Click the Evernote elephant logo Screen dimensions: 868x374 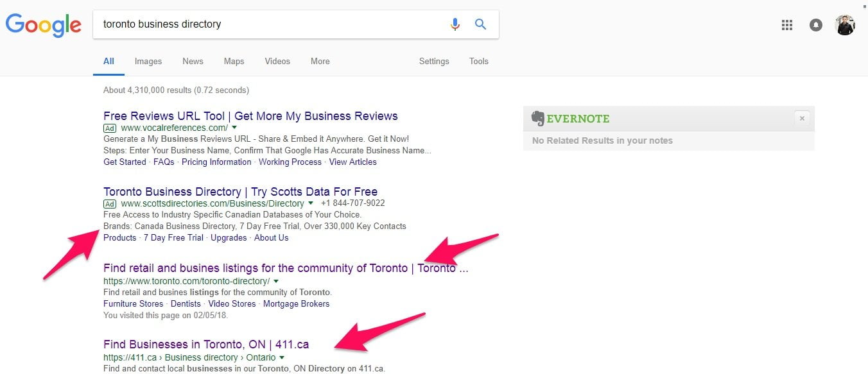[x=538, y=119]
